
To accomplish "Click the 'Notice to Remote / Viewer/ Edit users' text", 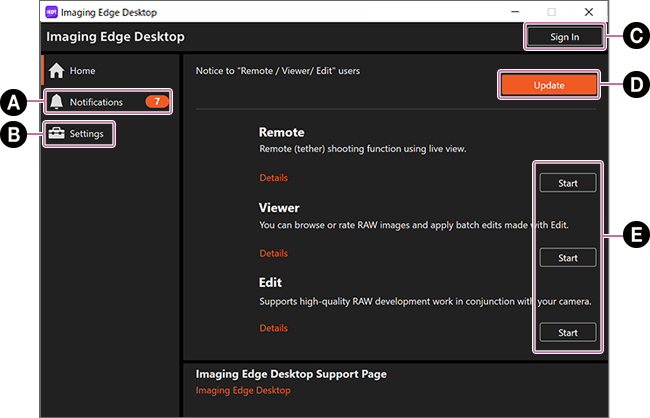I will [278, 71].
